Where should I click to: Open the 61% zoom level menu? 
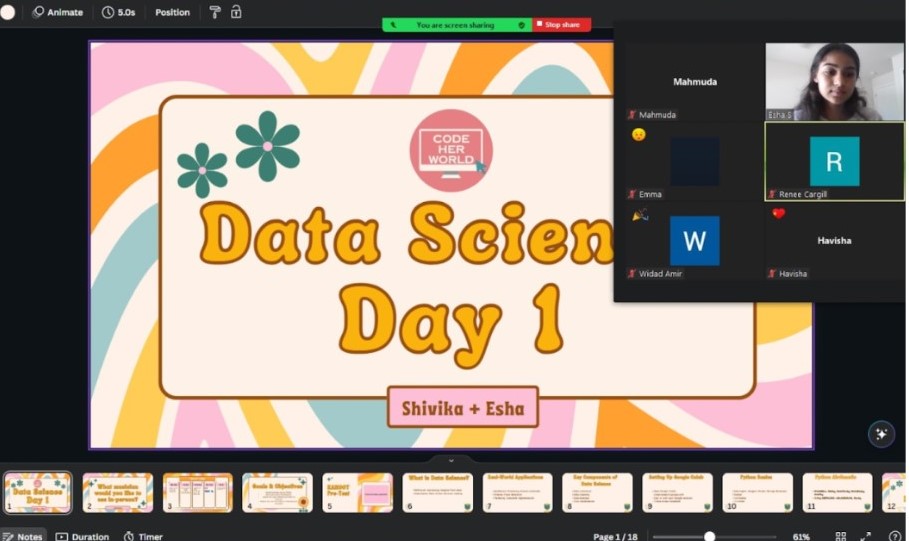pyautogui.click(x=801, y=536)
